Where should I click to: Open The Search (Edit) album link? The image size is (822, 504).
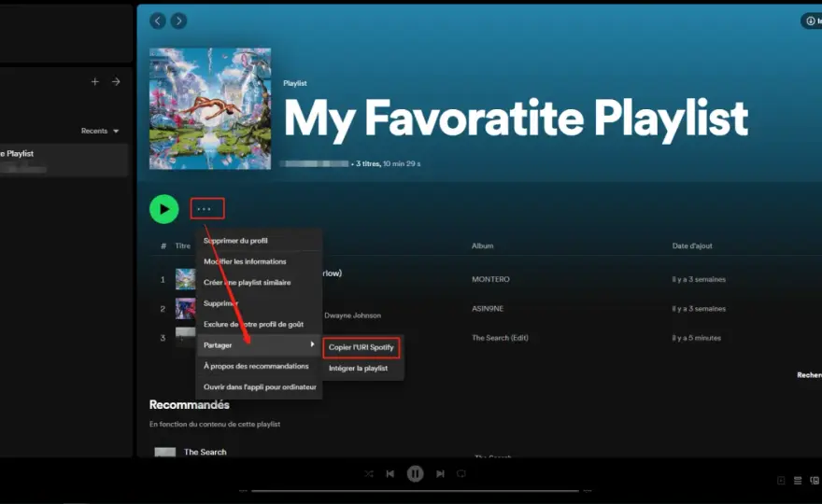500,338
